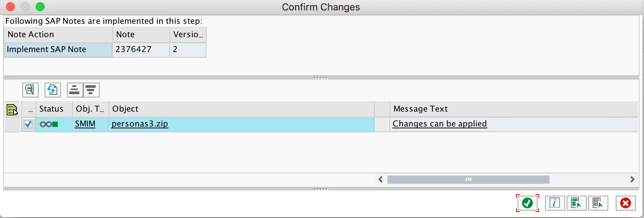Click the green Select All objects icon
This screenshot has width=644, height=218.
pyautogui.click(x=576, y=203)
